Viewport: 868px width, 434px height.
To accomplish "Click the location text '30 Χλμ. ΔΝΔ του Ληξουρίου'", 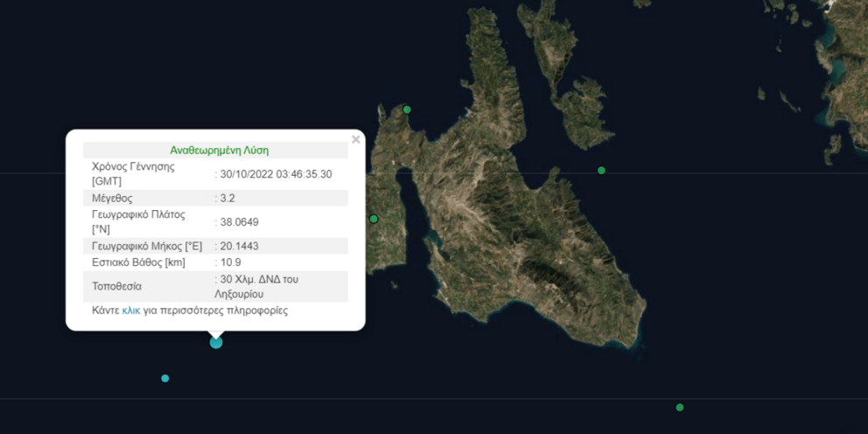I will (261, 286).
